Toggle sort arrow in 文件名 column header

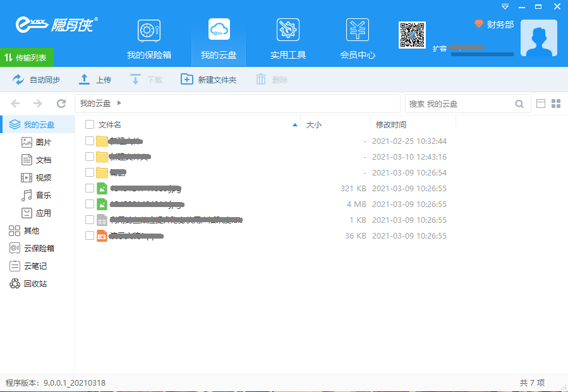pyautogui.click(x=295, y=125)
